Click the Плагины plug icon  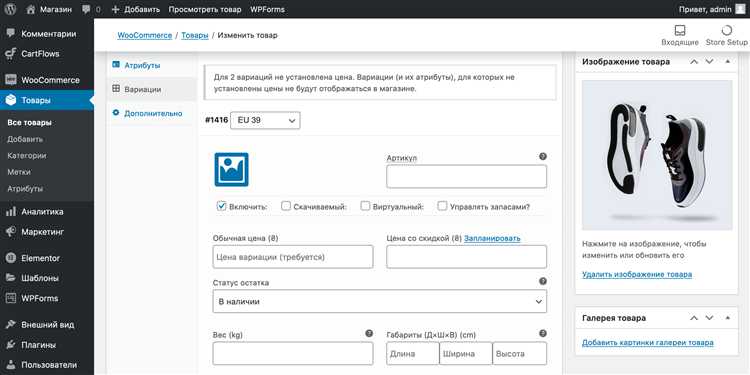[x=11, y=345]
